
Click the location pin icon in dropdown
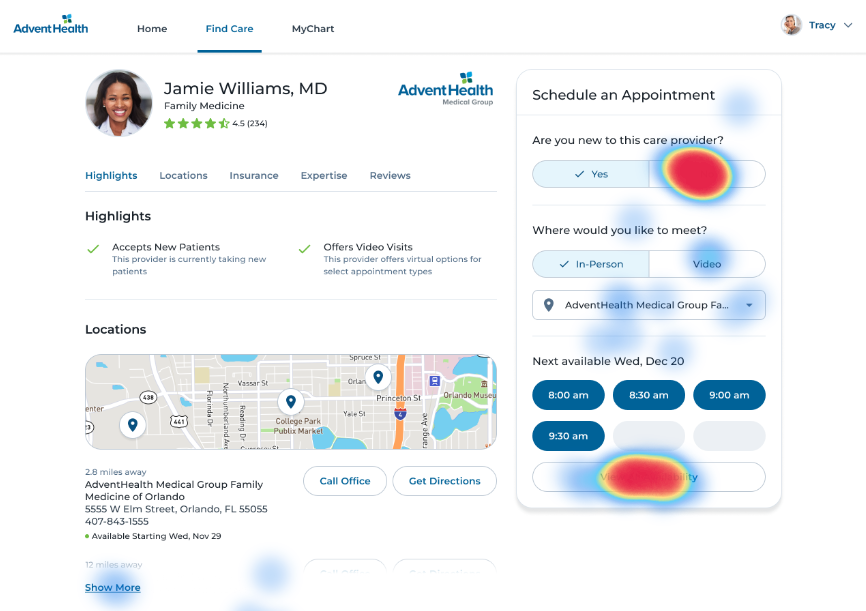(x=548, y=305)
